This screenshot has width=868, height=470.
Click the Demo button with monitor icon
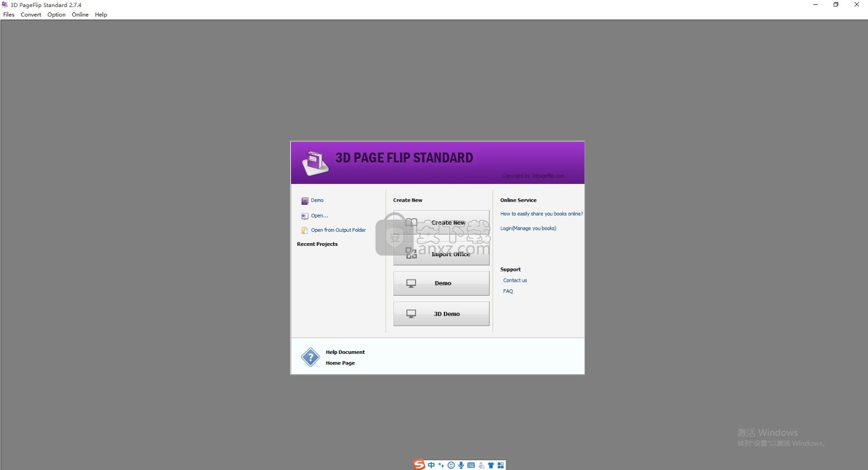[441, 283]
